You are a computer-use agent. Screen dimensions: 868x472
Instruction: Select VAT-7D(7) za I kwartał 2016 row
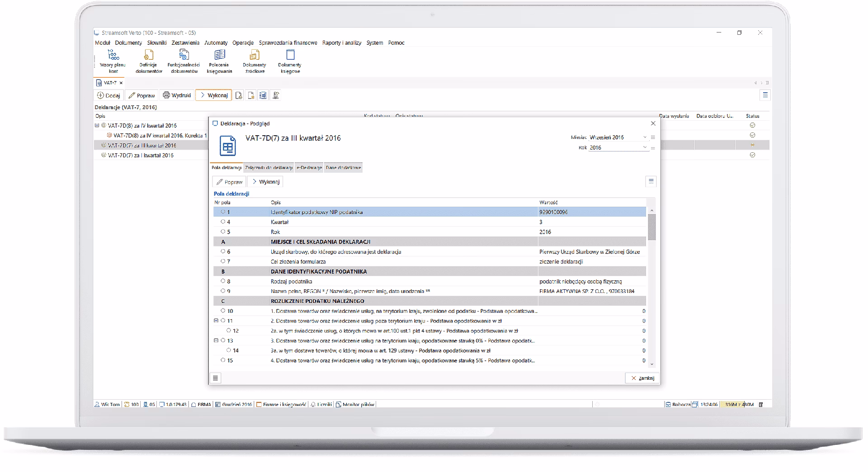click(141, 155)
